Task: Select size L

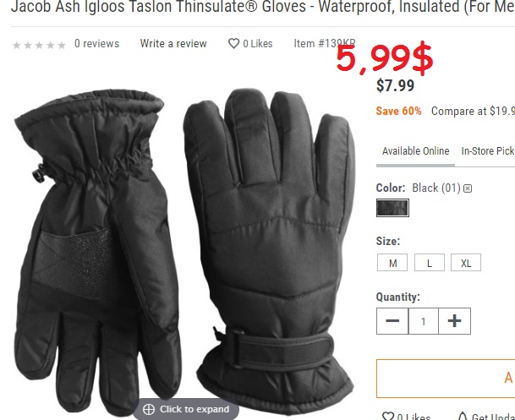Action: [x=430, y=263]
